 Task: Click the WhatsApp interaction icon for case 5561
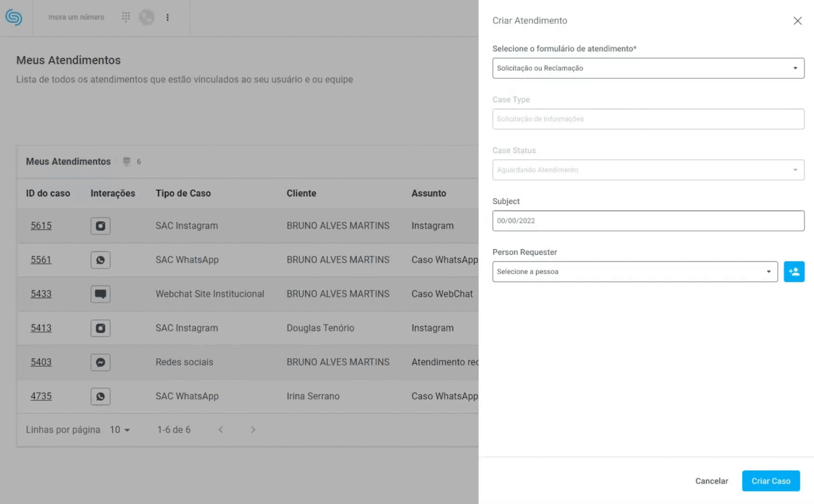pyautogui.click(x=100, y=260)
